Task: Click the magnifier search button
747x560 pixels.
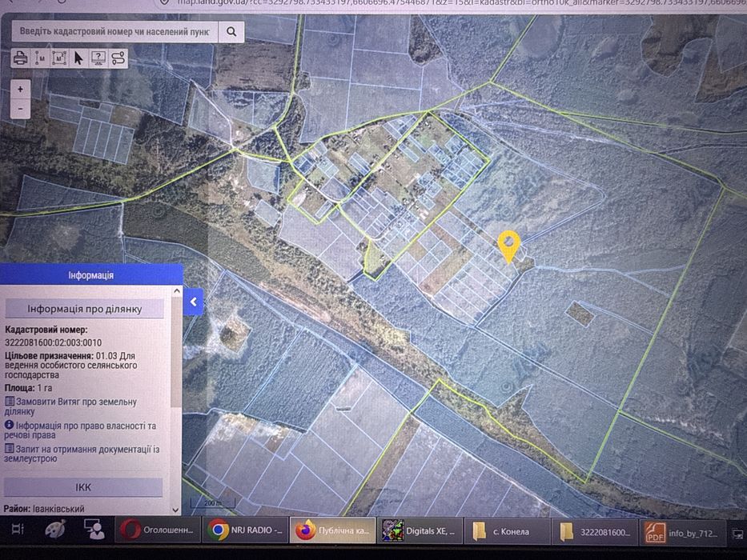Action: (231, 32)
